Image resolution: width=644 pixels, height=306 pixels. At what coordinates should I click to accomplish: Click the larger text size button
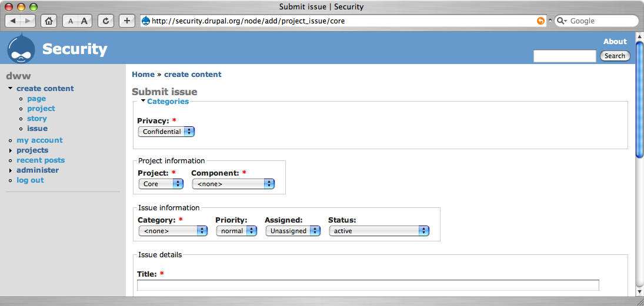click(84, 21)
